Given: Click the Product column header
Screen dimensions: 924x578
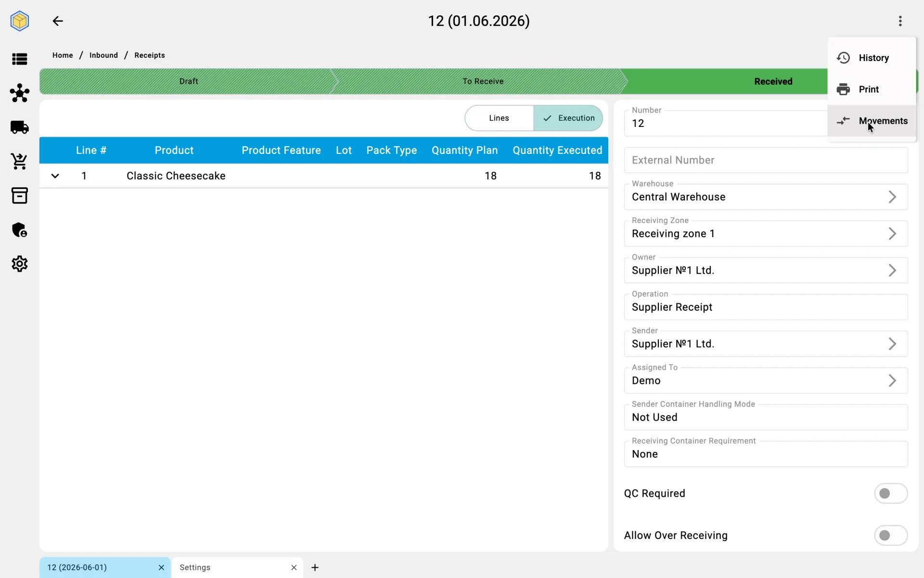Looking at the screenshot, I should tap(174, 151).
